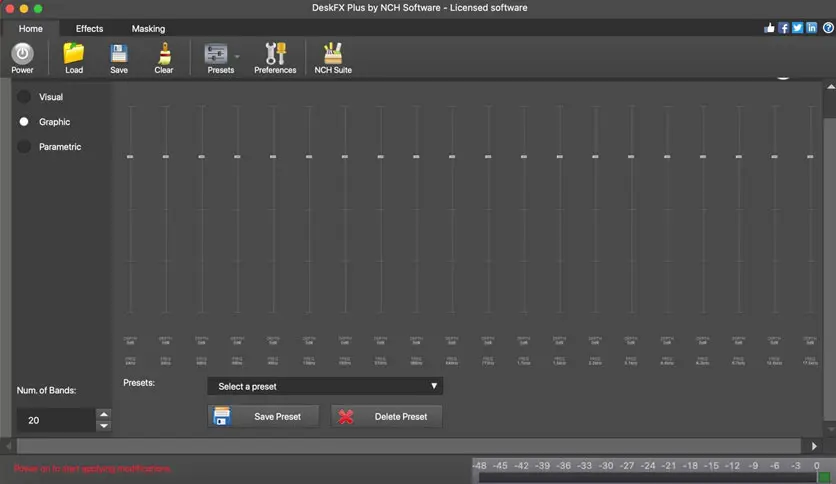The width and height of the screenshot is (836, 484).
Task: Switch to the Masking tab
Action: click(x=148, y=29)
